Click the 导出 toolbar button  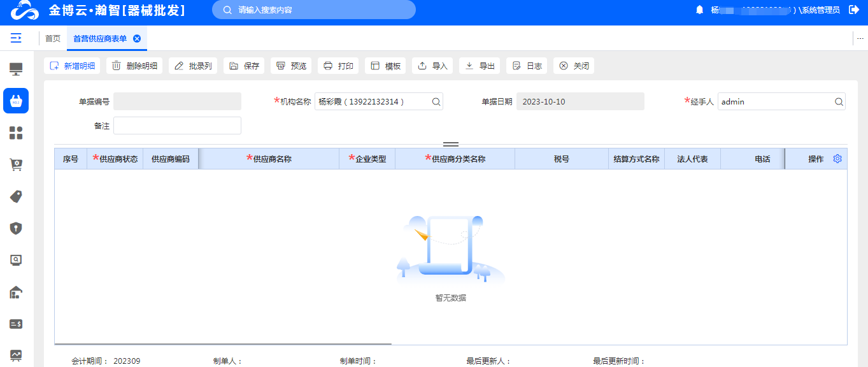point(480,66)
